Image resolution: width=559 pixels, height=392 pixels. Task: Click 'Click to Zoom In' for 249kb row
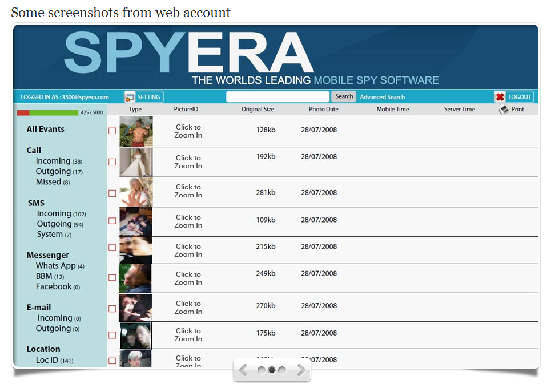pyautogui.click(x=188, y=278)
